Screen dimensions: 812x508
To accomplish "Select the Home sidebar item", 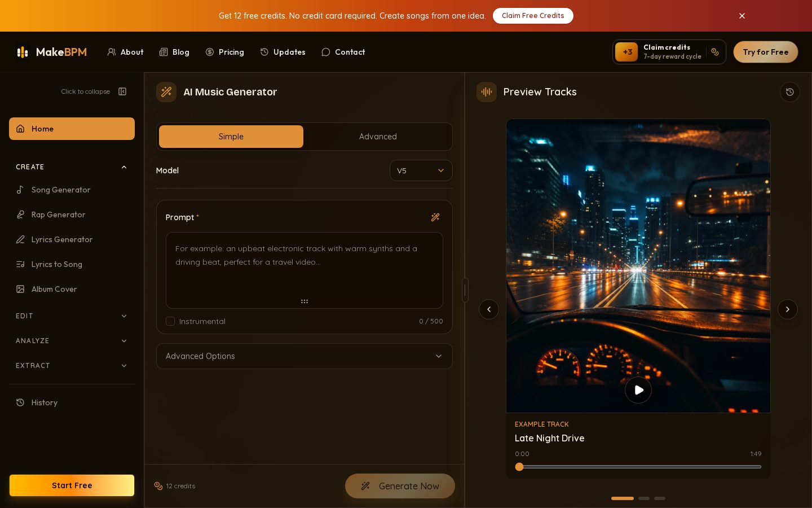I will coord(72,129).
